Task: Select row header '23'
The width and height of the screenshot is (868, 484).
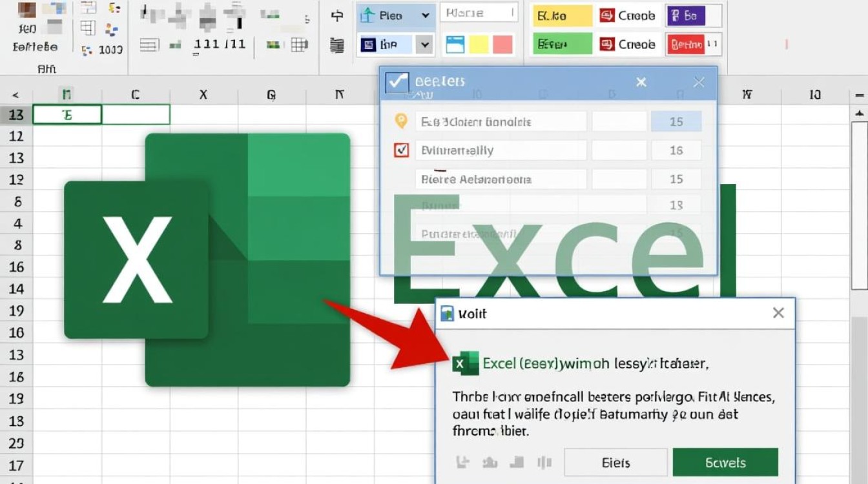Action: tap(17, 443)
